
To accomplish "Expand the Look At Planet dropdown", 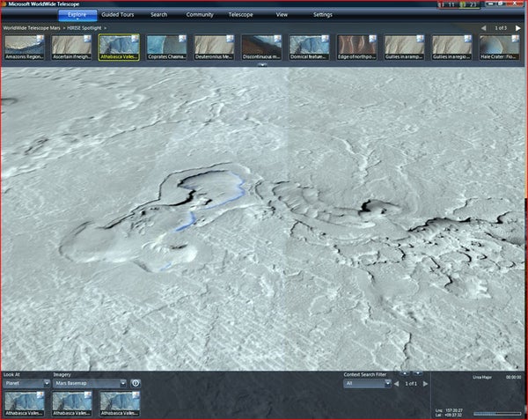I will [24, 383].
